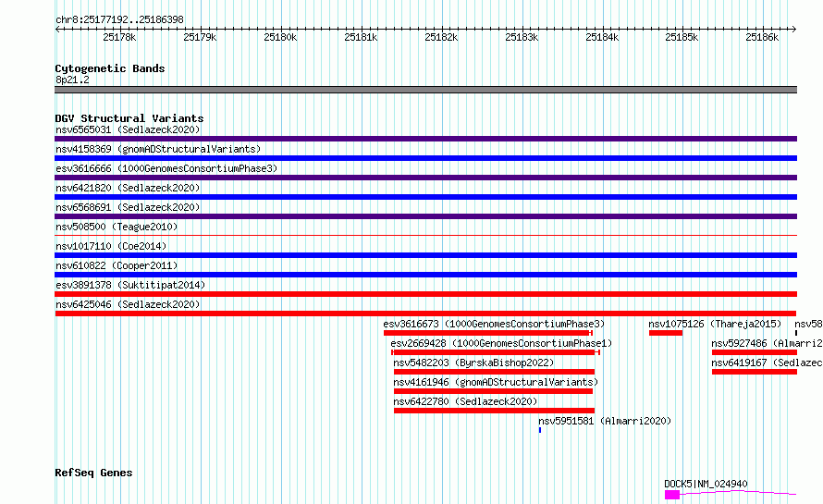Image resolution: width=823 pixels, height=504 pixels.
Task: Select nsv5482203 (ByrskaBishop2022) label
Action: (473, 363)
